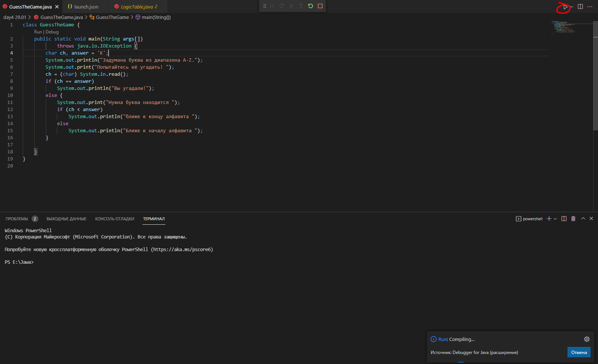This screenshot has width=598, height=364.
Task: Select GuessTheGame.java in the breadcrumb
Action: coord(61,17)
